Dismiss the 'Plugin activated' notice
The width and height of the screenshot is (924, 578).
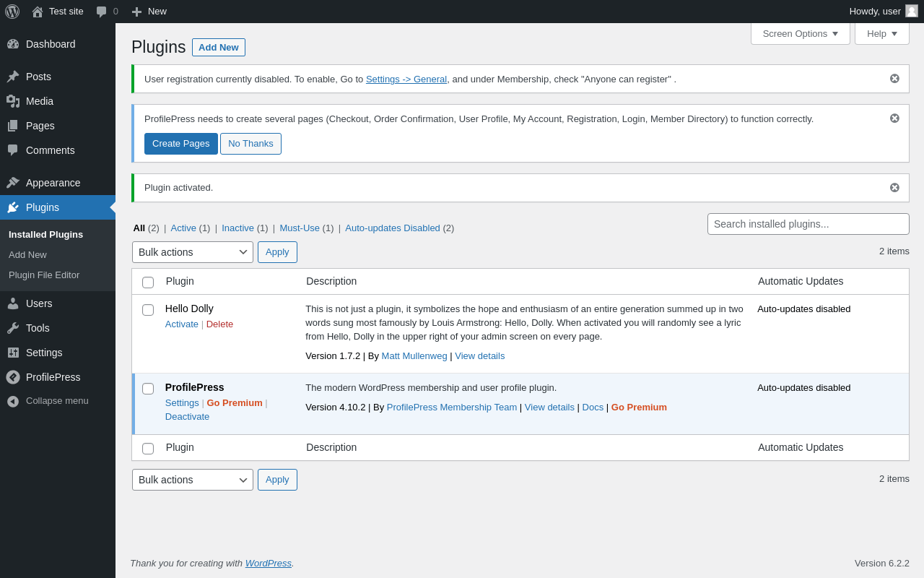pos(894,188)
